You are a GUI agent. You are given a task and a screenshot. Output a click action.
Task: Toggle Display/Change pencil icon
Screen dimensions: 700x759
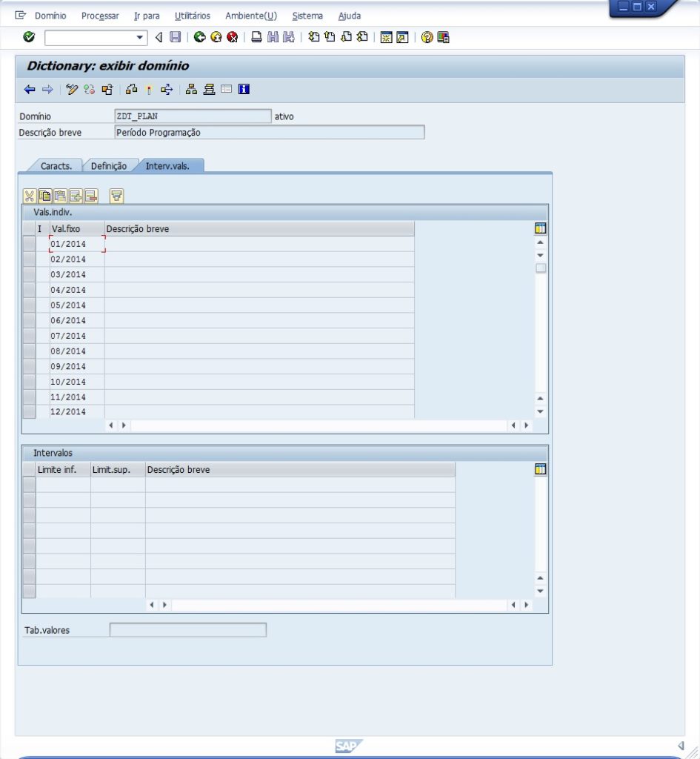[x=72, y=90]
